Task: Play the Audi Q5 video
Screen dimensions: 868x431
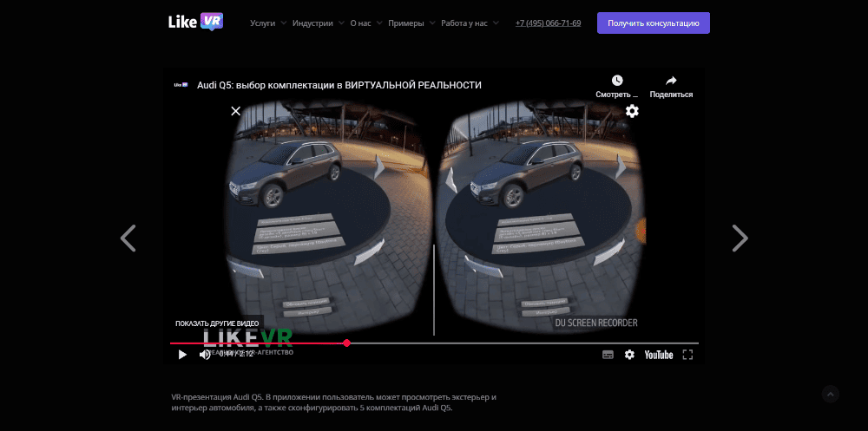Action: point(182,355)
